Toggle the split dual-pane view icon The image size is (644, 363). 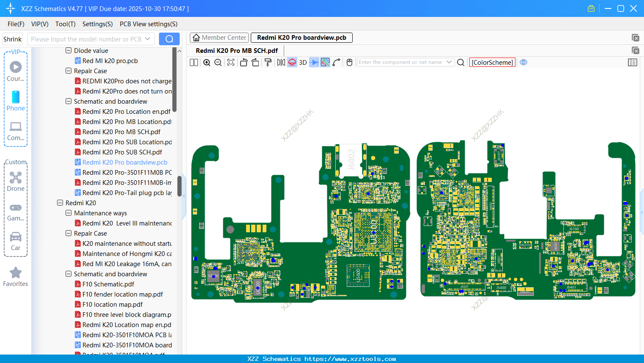194,63
